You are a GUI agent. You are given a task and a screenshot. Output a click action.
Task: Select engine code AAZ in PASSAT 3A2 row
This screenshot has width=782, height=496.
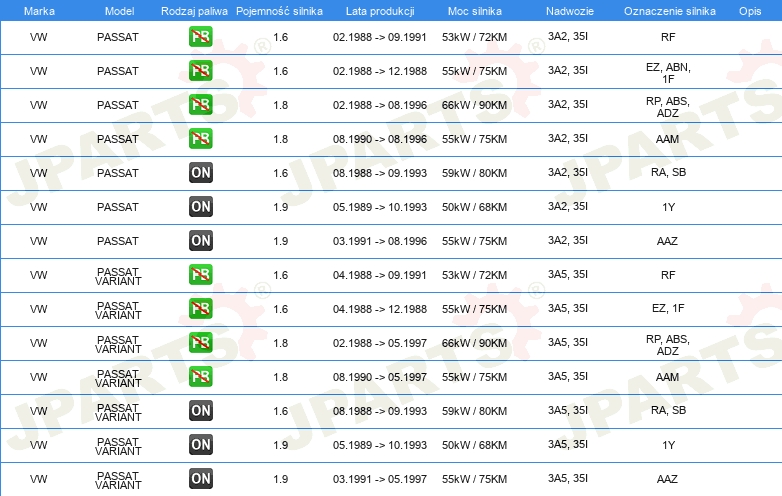(x=667, y=241)
